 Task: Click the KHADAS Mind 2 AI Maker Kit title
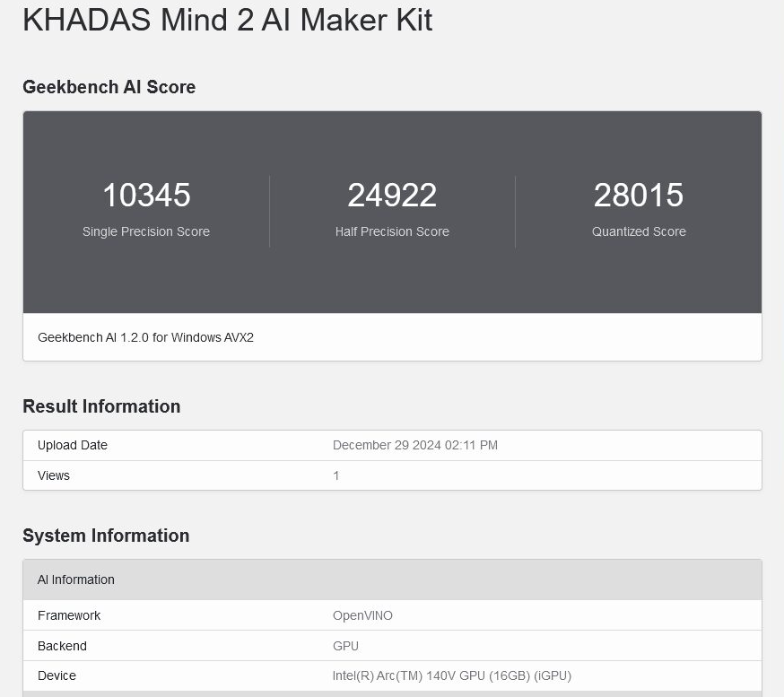[228, 21]
